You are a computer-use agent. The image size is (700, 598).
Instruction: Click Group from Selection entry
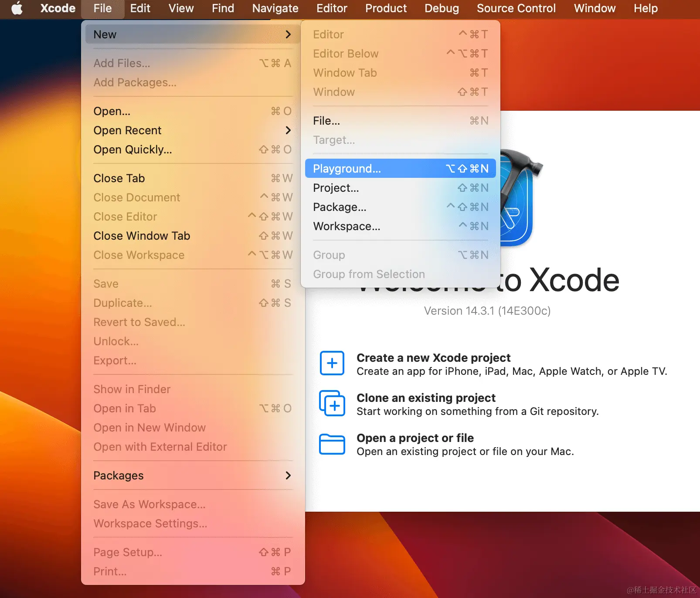pyautogui.click(x=401, y=274)
